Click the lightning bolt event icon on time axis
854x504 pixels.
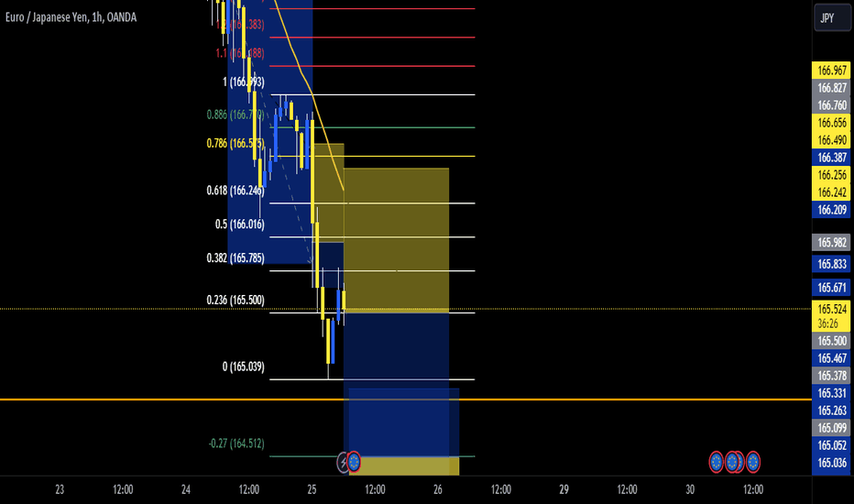343,463
